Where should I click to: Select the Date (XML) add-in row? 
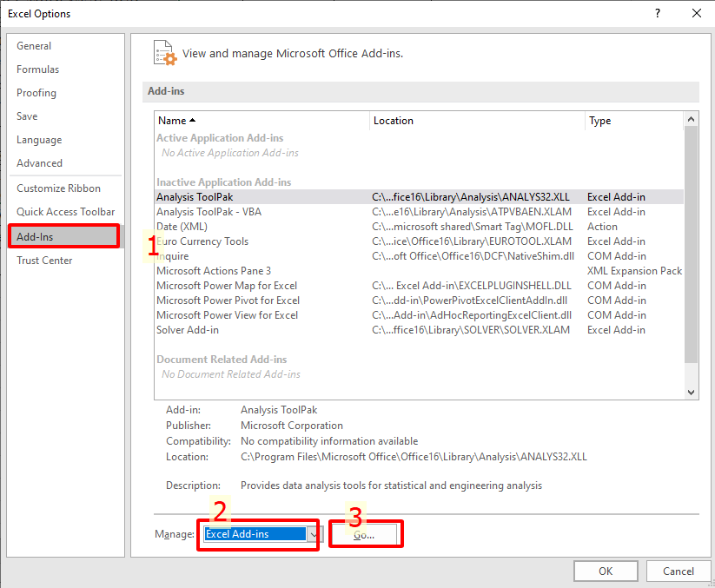(x=419, y=227)
